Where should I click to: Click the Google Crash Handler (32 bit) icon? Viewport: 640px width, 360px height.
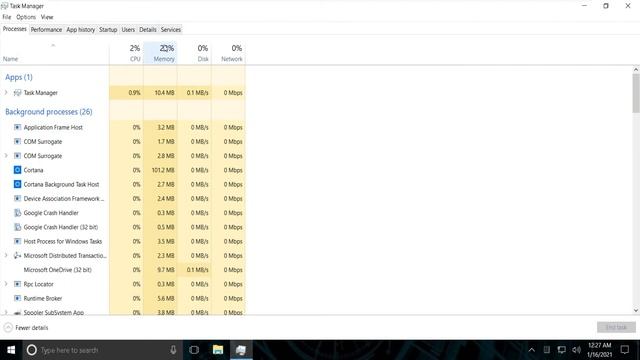(17, 227)
